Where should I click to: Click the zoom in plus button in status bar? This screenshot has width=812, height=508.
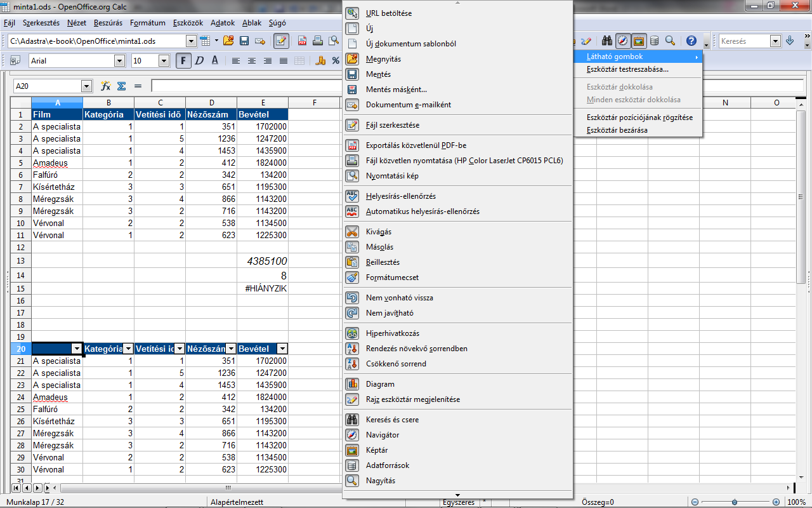point(776,502)
